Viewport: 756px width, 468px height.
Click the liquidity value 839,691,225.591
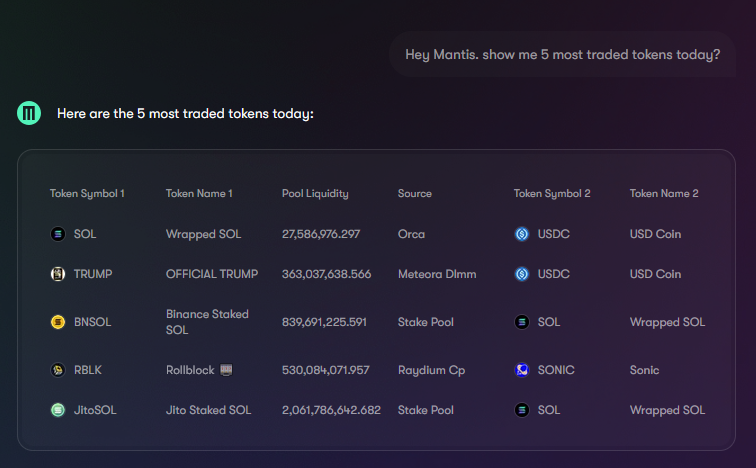click(324, 322)
